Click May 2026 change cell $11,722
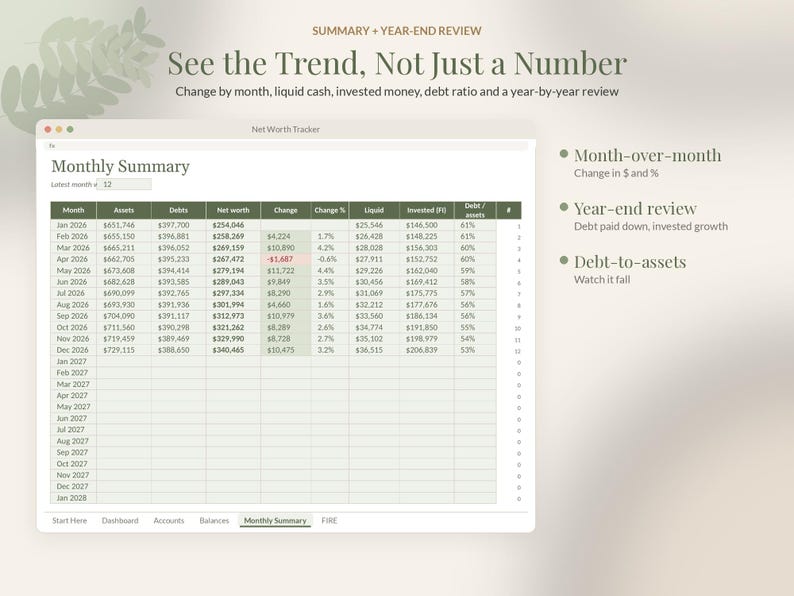794x596 pixels. click(286, 270)
